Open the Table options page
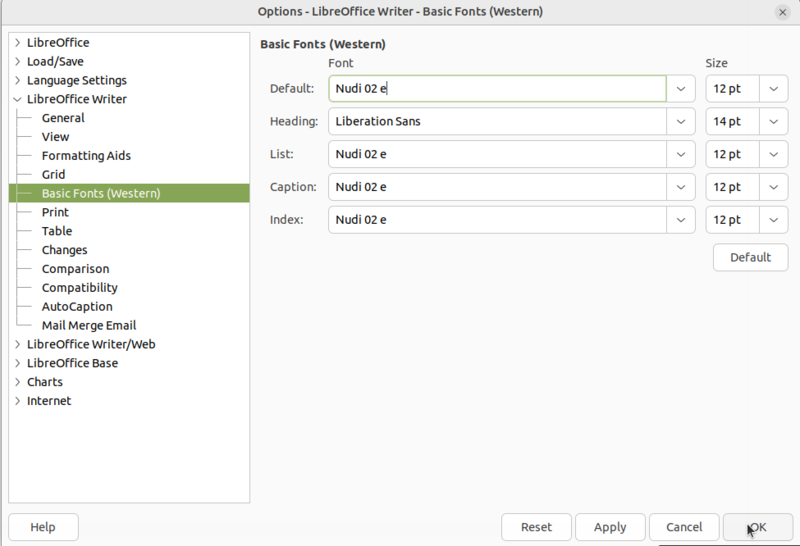 57,232
